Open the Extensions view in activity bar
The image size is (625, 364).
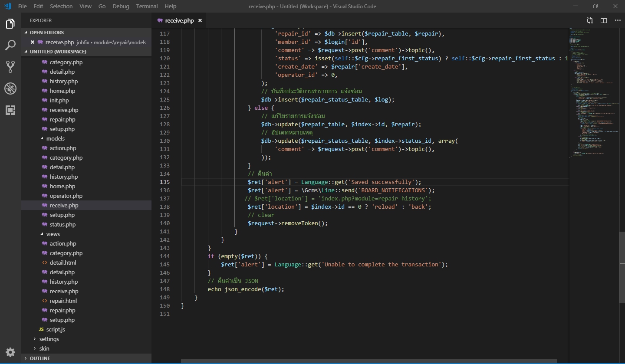tap(10, 110)
